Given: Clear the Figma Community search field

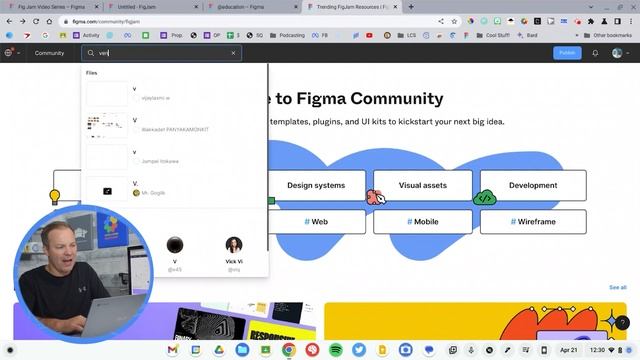Looking at the screenshot, I should (233, 53).
